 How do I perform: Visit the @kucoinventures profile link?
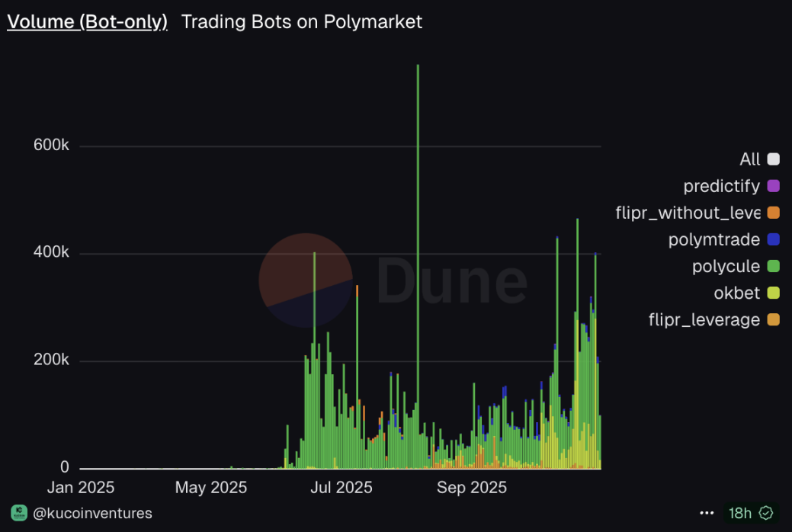point(92,513)
